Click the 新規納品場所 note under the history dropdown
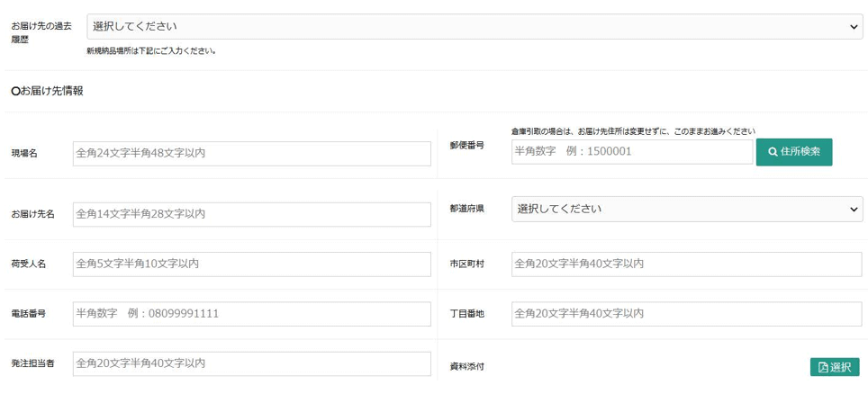Image resolution: width=868 pixels, height=394 pixels. coord(150,51)
